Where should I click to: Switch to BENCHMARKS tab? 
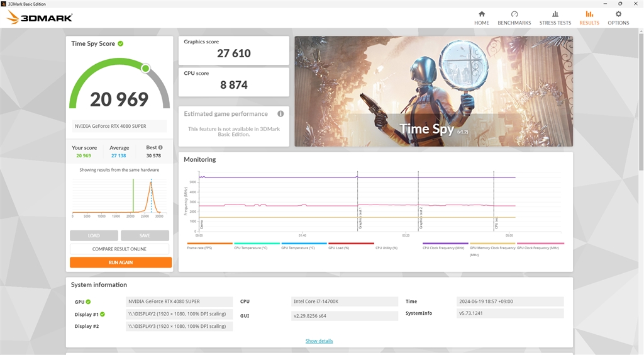coord(514,18)
